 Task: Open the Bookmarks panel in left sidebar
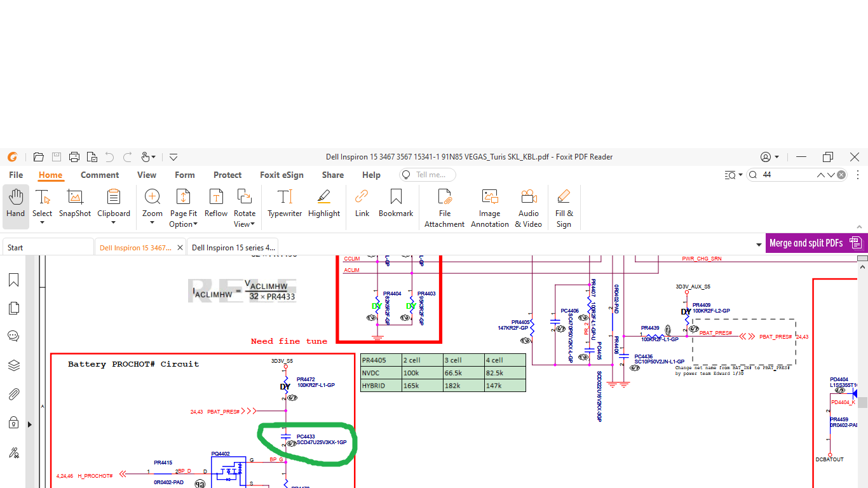coord(13,280)
